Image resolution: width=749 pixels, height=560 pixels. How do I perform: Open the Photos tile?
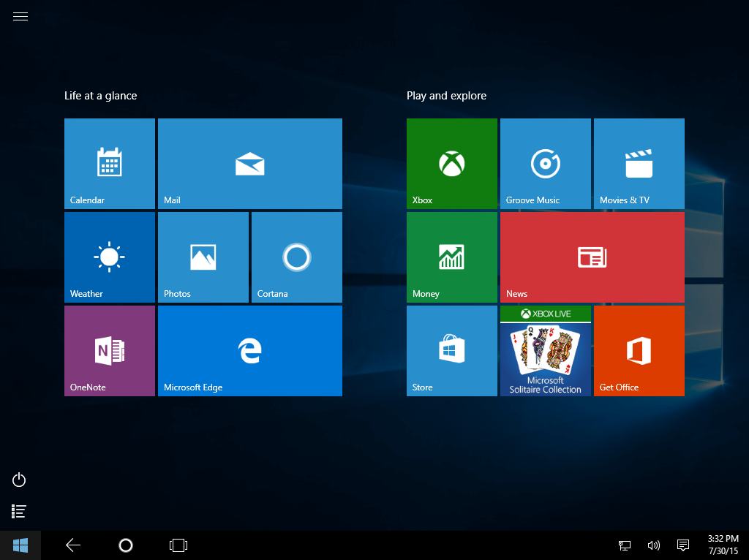pos(203,257)
